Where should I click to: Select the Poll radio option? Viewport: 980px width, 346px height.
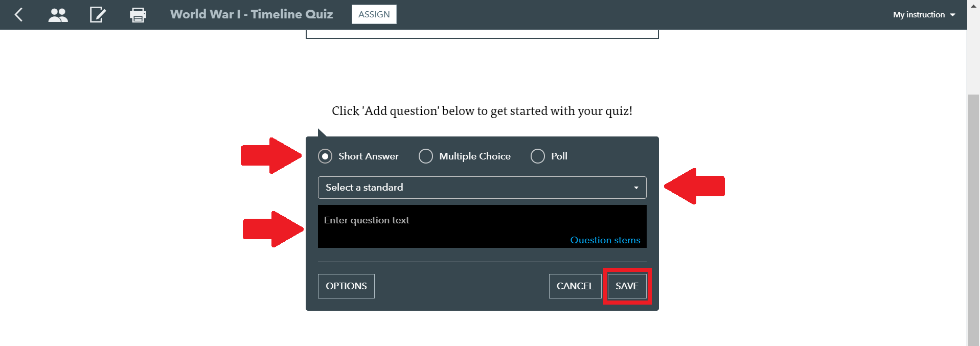click(x=538, y=156)
